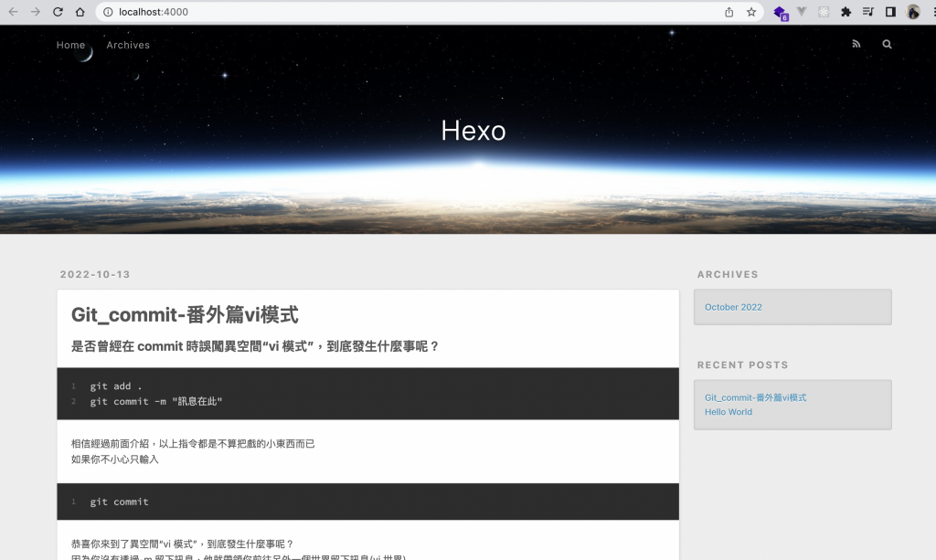The height and width of the screenshot is (560, 936).
Task: Reload the current page
Action: point(58,12)
